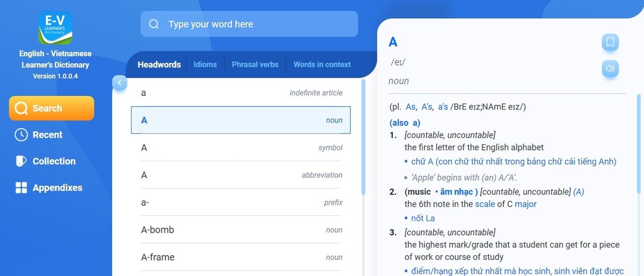
Task: Select headword A-bomb
Action: [241, 230]
